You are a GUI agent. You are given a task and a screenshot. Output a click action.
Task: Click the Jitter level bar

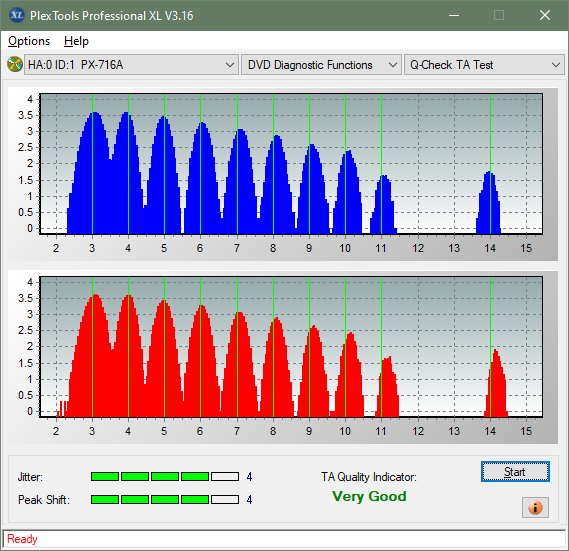pos(165,477)
